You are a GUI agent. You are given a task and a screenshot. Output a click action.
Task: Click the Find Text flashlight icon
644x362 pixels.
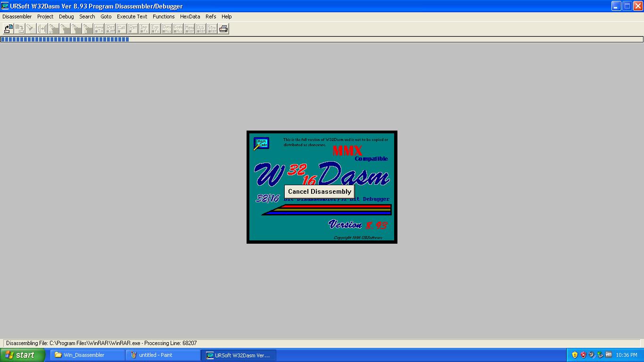pyautogui.click(x=31, y=29)
